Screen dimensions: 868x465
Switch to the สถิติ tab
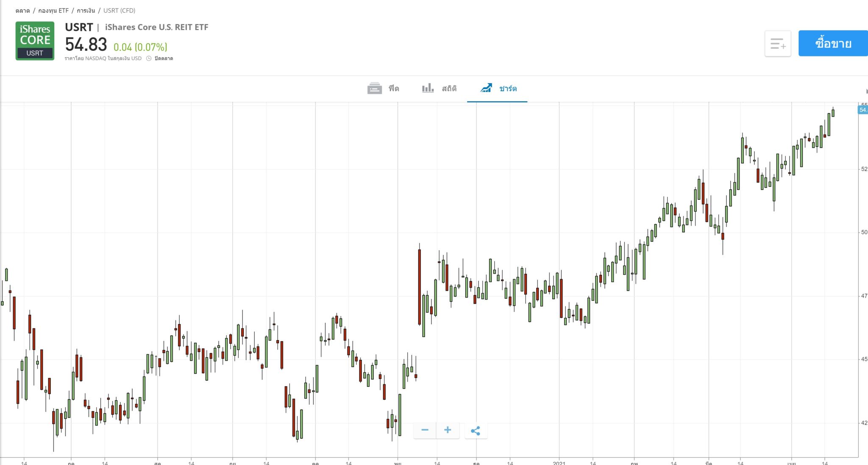click(x=449, y=88)
